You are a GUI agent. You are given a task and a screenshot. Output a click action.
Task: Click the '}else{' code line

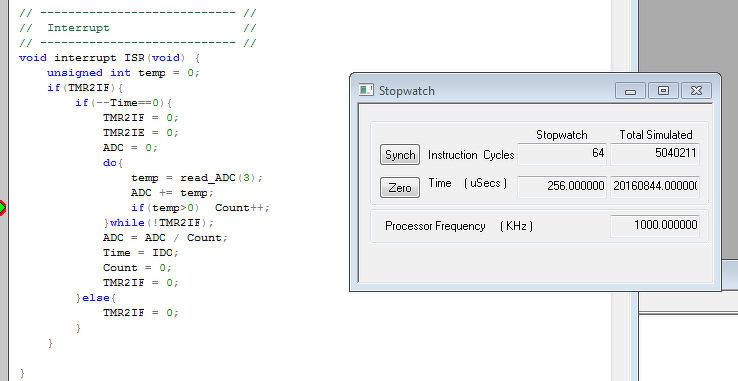96,298
